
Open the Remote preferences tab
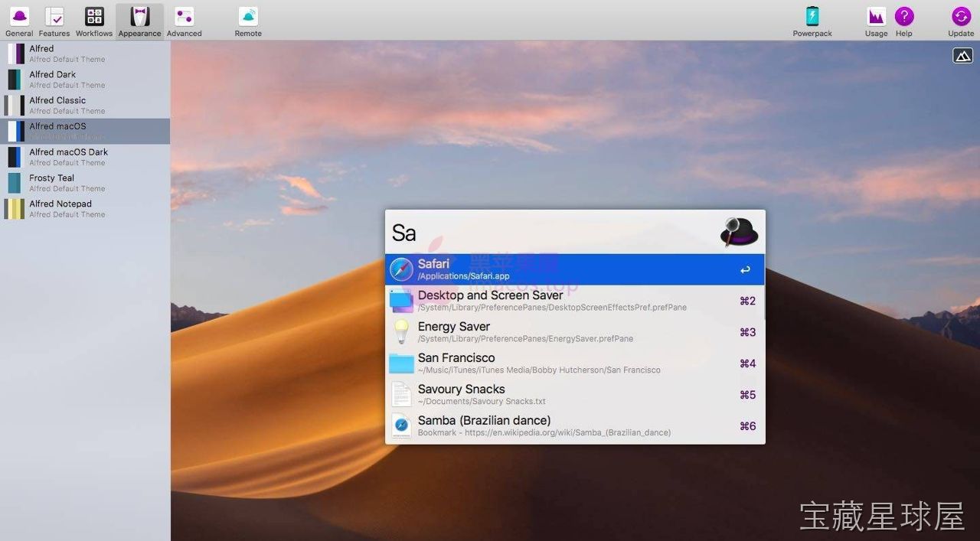point(248,21)
